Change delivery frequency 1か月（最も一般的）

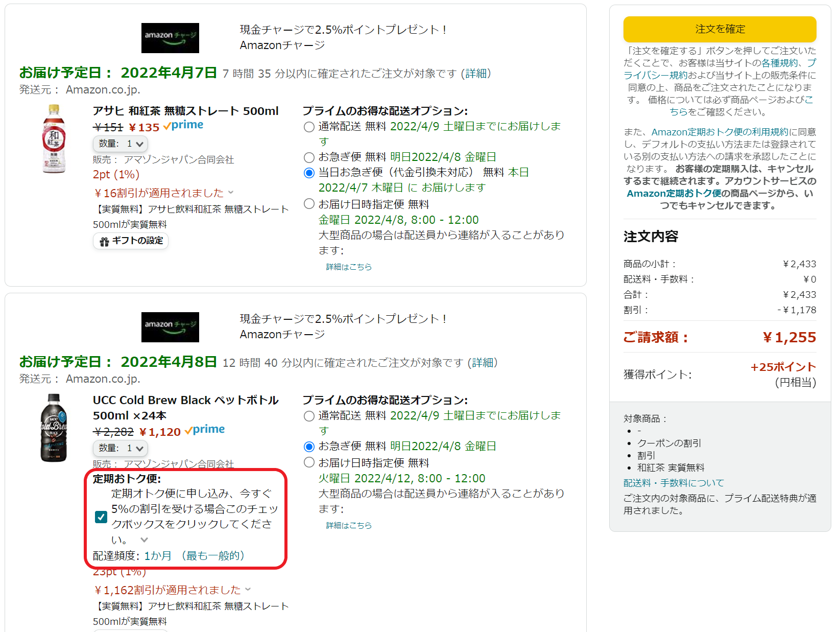coord(195,555)
